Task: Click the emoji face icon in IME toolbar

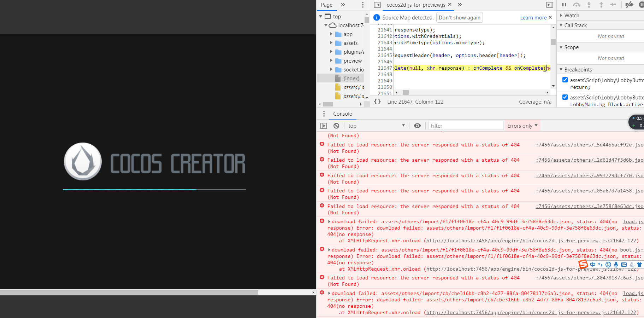Action: [608, 265]
